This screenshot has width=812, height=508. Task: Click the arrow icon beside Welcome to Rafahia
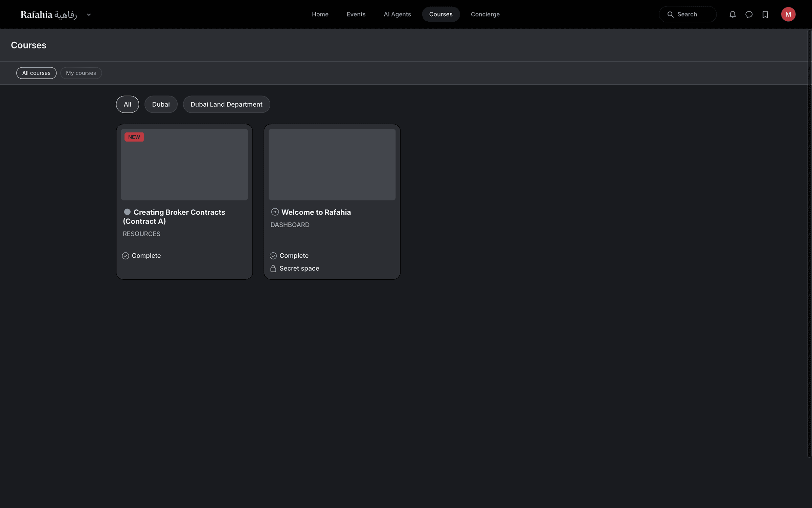[275, 212]
